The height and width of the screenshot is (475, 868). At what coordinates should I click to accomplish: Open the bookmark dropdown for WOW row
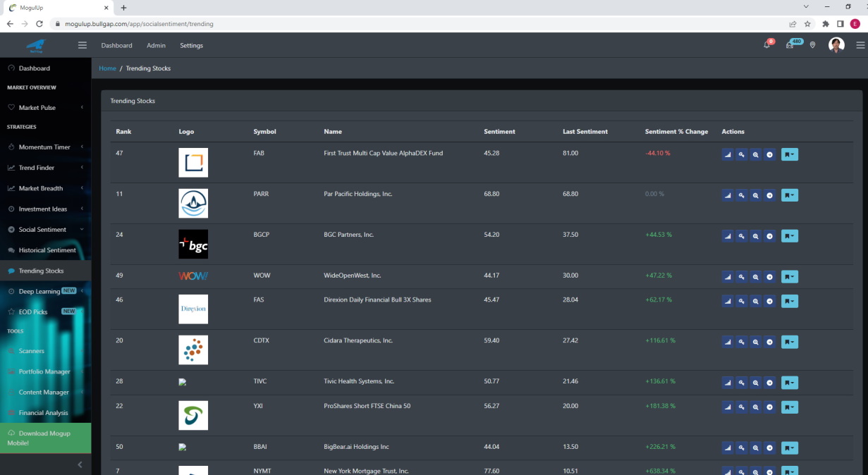(790, 277)
